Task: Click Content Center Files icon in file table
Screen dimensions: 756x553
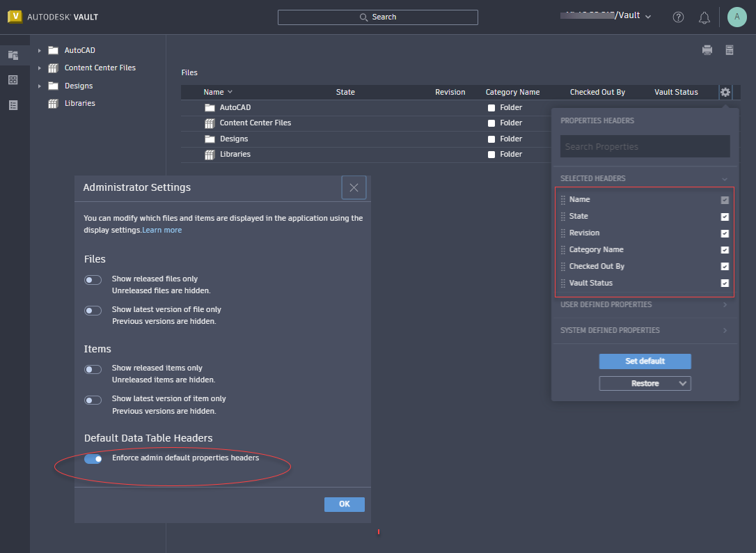Action: pyautogui.click(x=210, y=123)
